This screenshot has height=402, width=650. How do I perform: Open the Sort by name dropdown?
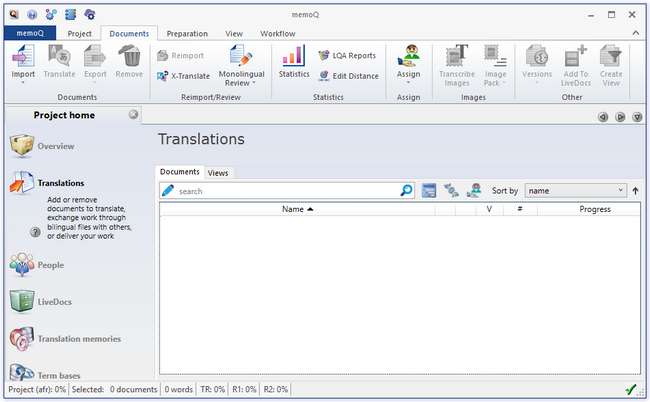[x=576, y=191]
